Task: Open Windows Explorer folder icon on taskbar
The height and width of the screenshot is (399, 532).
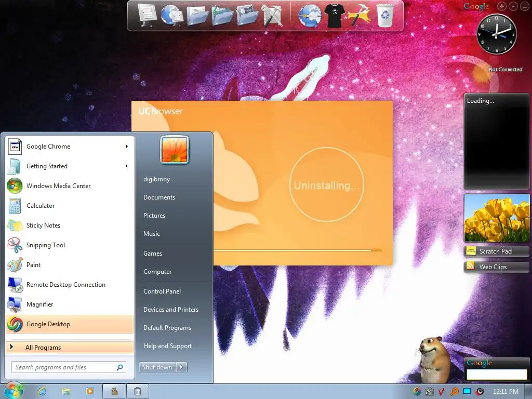Action: click(66, 392)
